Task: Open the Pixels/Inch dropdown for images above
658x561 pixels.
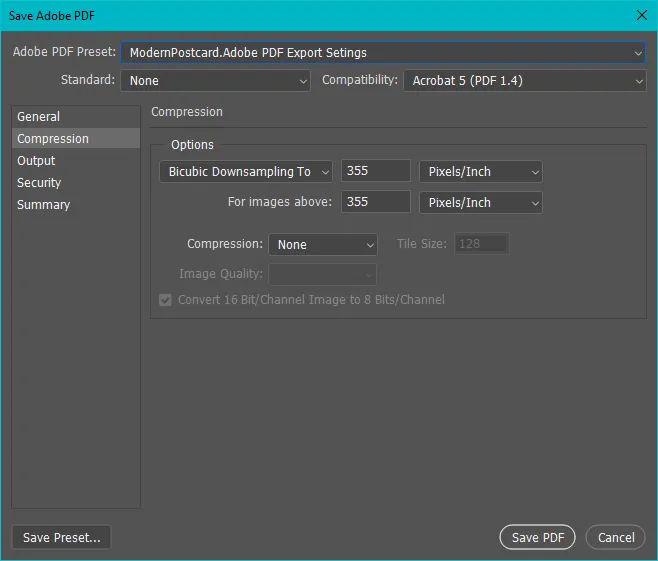Action: 481,203
